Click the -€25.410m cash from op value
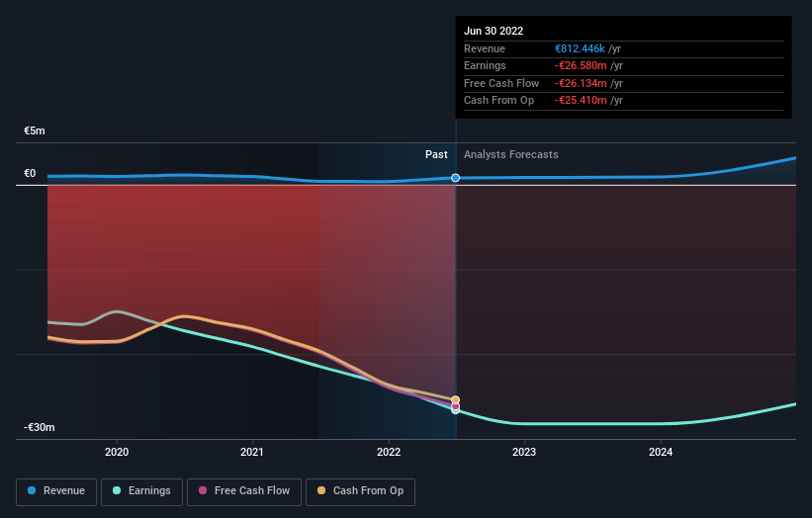This screenshot has width=812, height=518. (x=581, y=101)
